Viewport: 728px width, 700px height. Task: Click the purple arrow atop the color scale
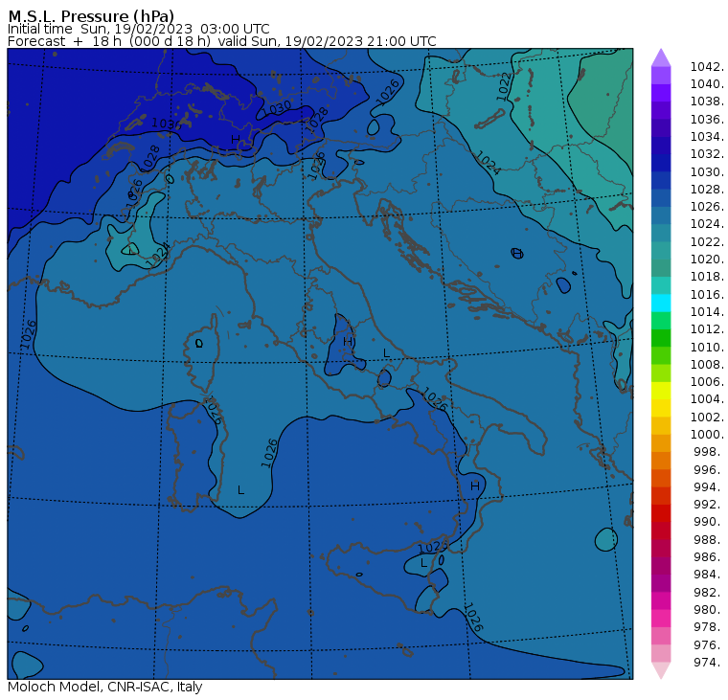(x=661, y=58)
